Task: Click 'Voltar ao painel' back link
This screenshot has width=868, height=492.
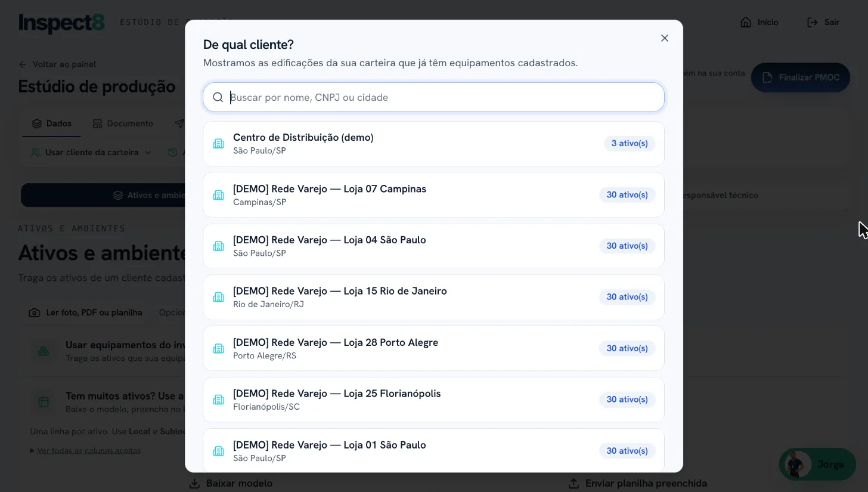Action: (x=57, y=64)
